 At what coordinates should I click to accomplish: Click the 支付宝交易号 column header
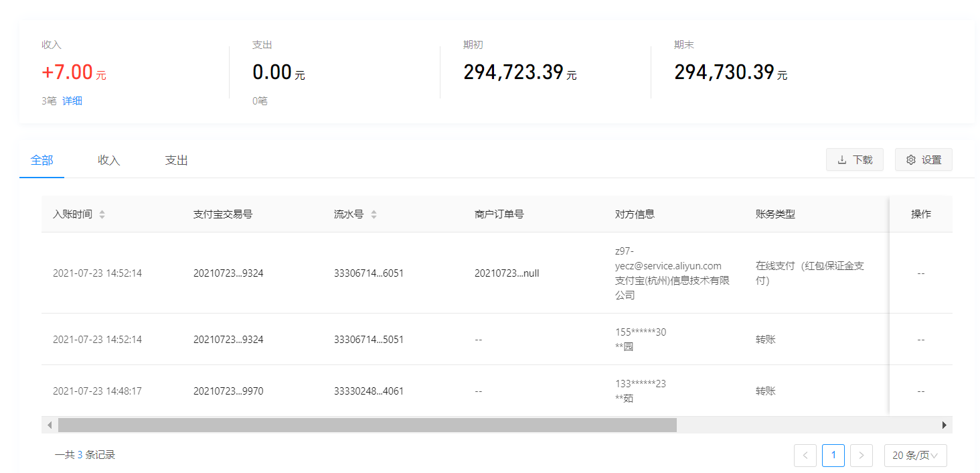point(223,214)
